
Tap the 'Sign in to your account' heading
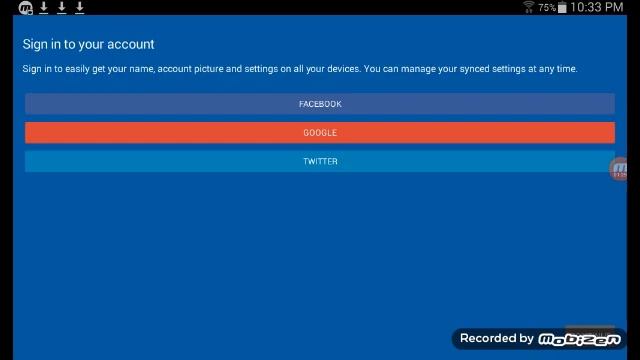click(x=89, y=44)
